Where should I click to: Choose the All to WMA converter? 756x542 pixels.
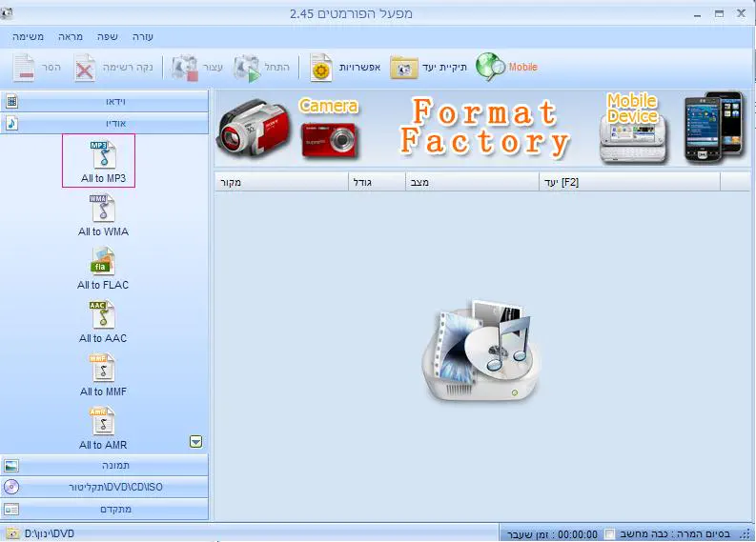pyautogui.click(x=103, y=213)
